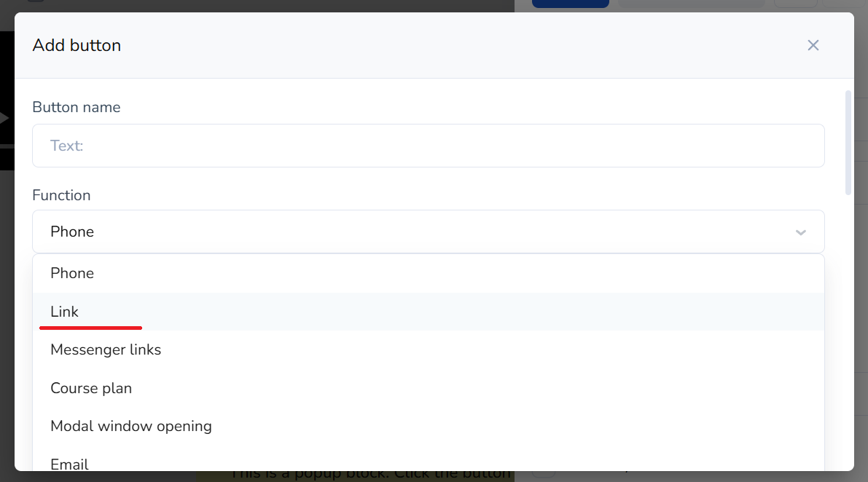Viewport: 868px width, 482px height.
Task: Click the modal's vertical scrollbar
Action: click(x=848, y=142)
